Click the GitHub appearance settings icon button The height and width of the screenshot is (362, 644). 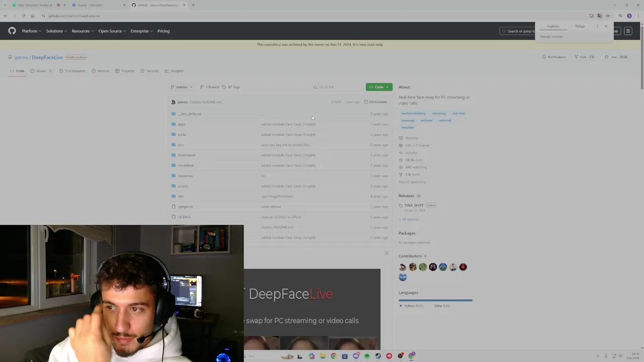tap(628, 31)
